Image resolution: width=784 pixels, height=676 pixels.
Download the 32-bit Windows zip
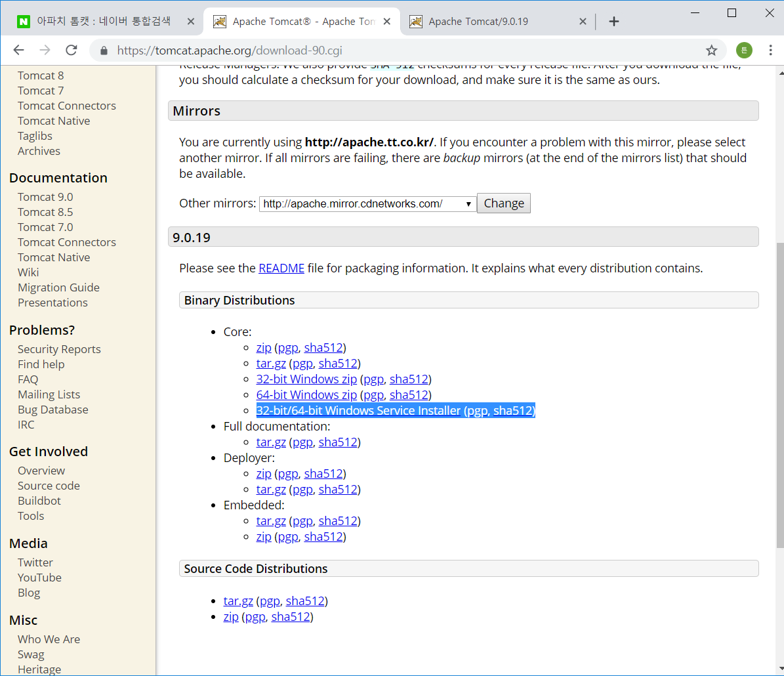306,379
